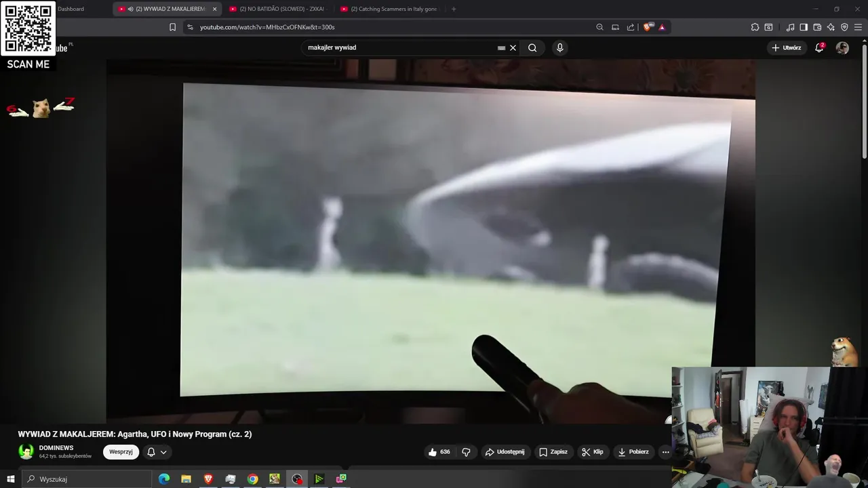868x488 pixels.
Task: Download video with Pobierz button
Action: click(633, 452)
